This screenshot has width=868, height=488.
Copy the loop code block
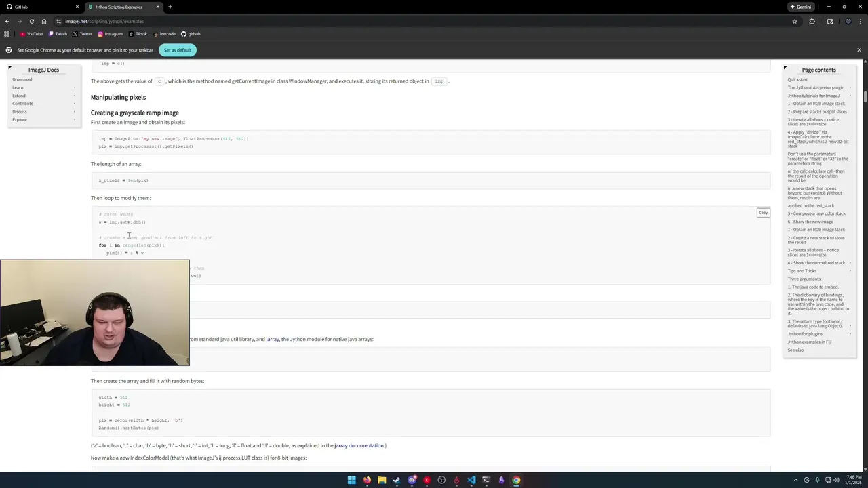click(763, 213)
